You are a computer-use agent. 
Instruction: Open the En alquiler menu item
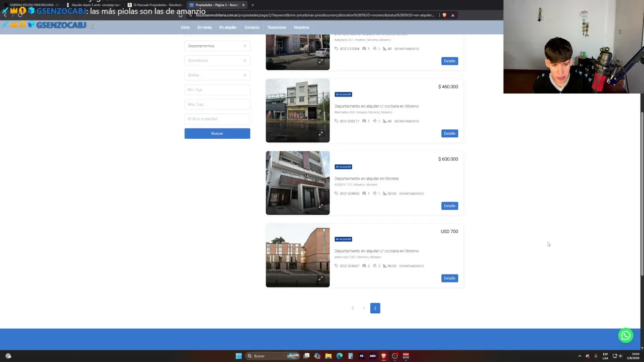pos(228,27)
